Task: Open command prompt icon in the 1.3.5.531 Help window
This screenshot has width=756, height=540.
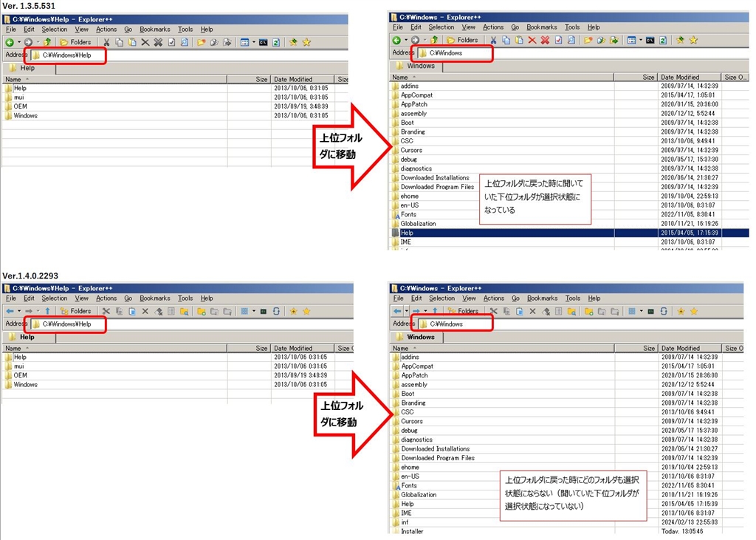Action: pyautogui.click(x=263, y=42)
